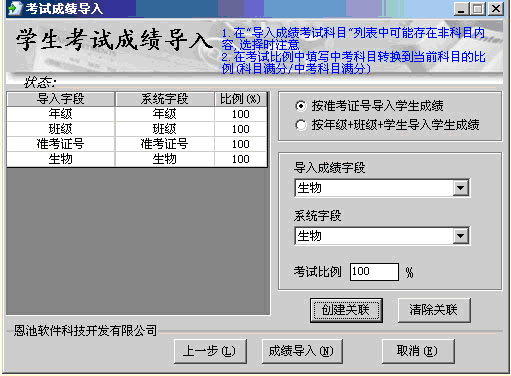Select the 准考证号 cell in 系统字段 column
The width and height of the screenshot is (511, 376).
[165, 144]
